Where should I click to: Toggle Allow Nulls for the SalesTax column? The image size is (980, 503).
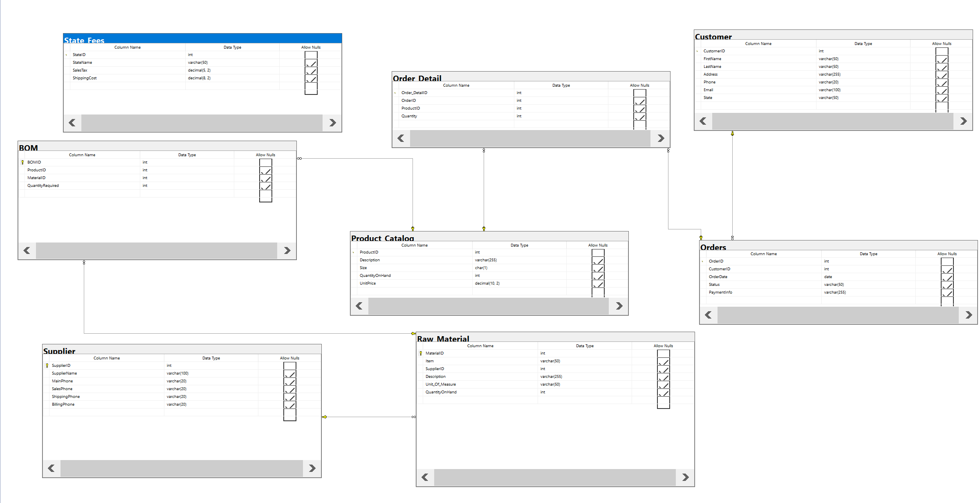(x=310, y=70)
